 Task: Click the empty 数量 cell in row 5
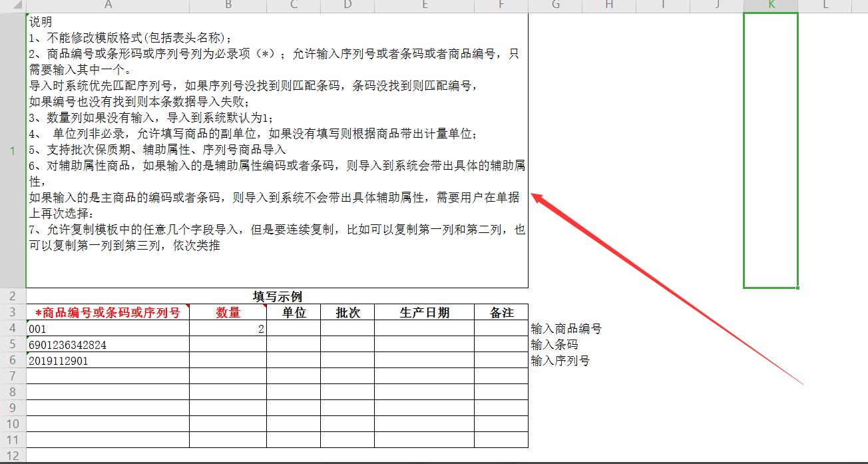coord(228,344)
